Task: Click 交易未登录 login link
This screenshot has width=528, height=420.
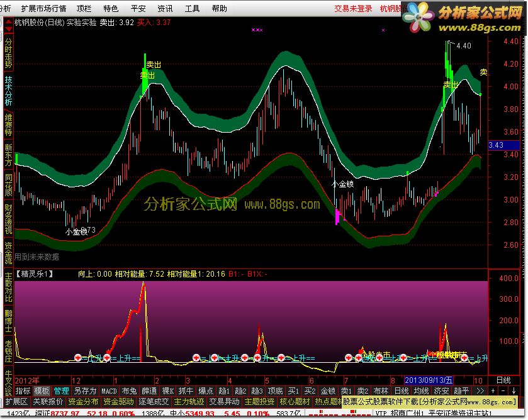Action: pos(353,8)
